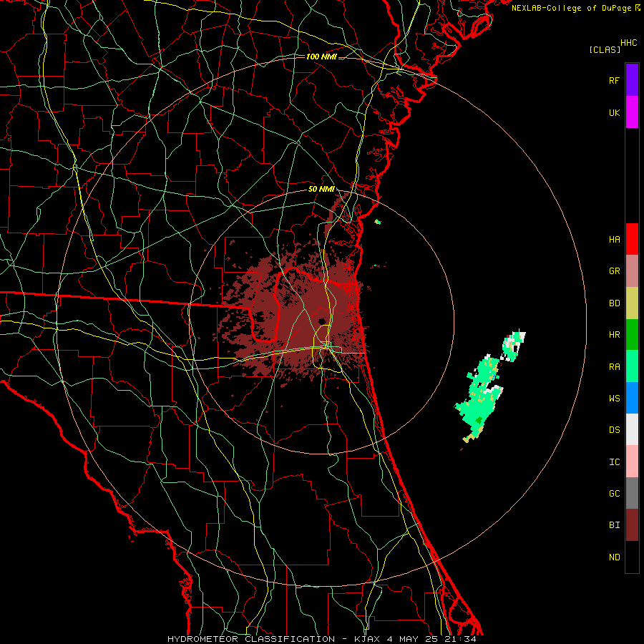Click the RF purple legend swatch

(x=632, y=80)
